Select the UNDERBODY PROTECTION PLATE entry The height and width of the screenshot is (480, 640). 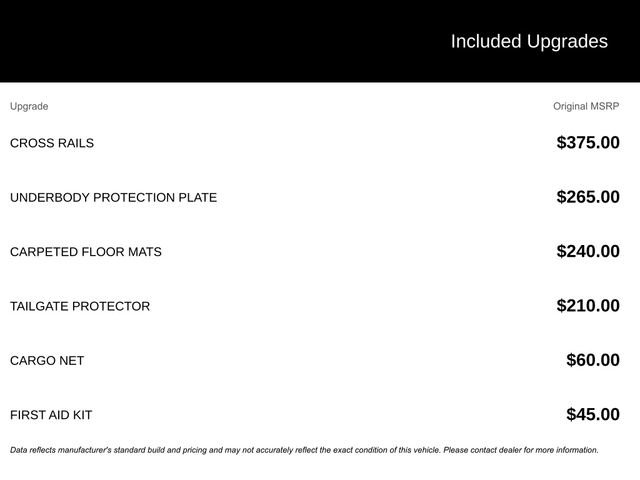click(x=113, y=197)
